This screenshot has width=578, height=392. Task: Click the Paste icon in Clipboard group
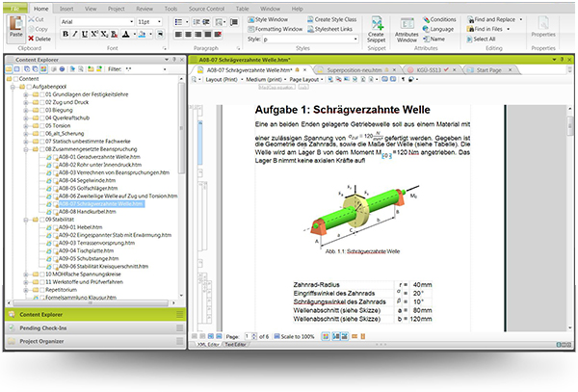(15, 23)
